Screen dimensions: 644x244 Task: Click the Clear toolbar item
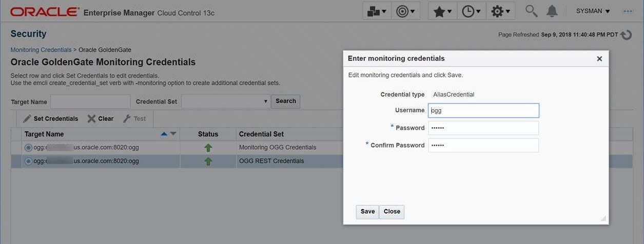[x=101, y=119]
